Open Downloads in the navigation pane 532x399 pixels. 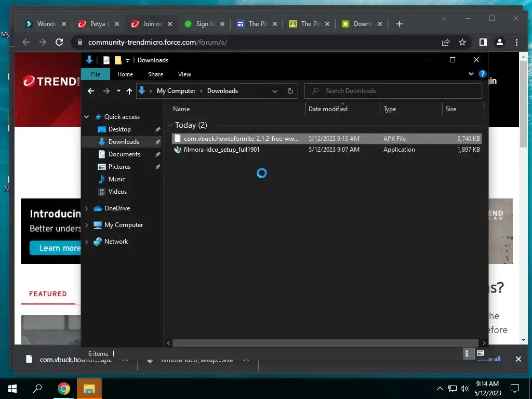[124, 142]
